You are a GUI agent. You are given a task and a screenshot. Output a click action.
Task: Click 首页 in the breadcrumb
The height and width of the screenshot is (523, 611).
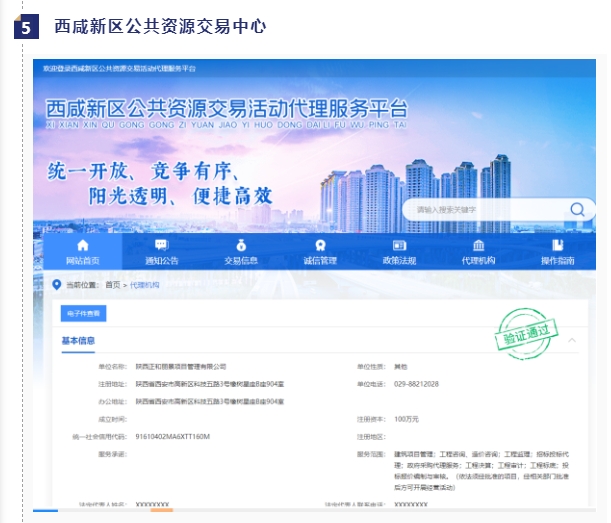[x=113, y=285]
